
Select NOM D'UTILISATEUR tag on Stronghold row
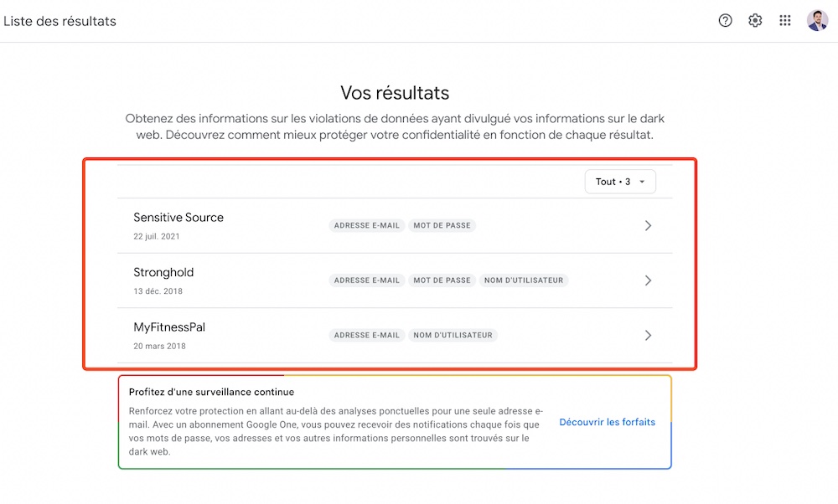point(524,280)
